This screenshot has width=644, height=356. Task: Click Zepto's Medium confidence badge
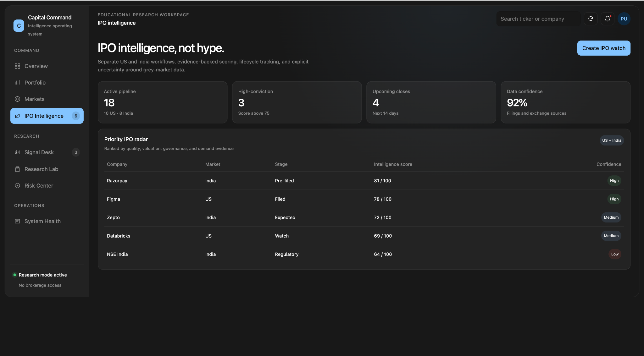(x=611, y=217)
